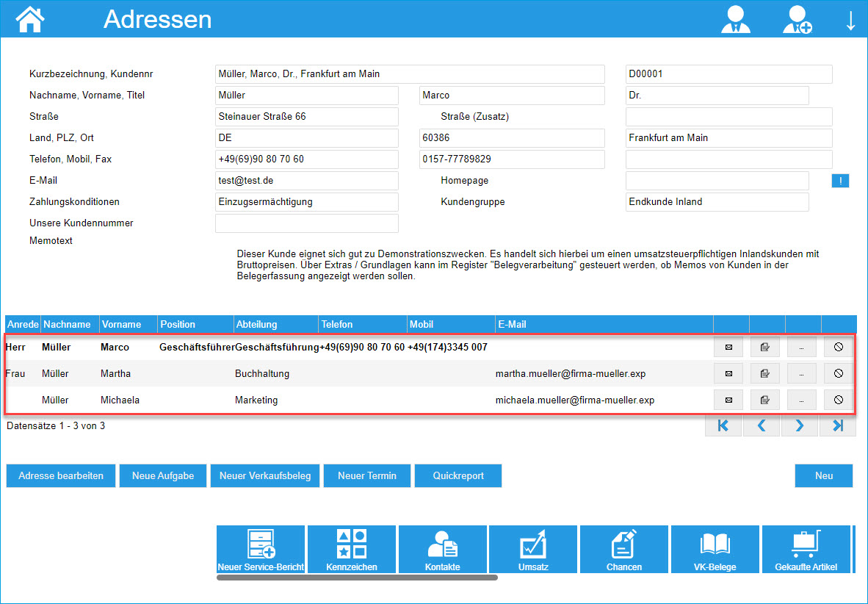This screenshot has height=604, width=868.
Task: Open more options for Marco Müller
Action: click(x=801, y=347)
